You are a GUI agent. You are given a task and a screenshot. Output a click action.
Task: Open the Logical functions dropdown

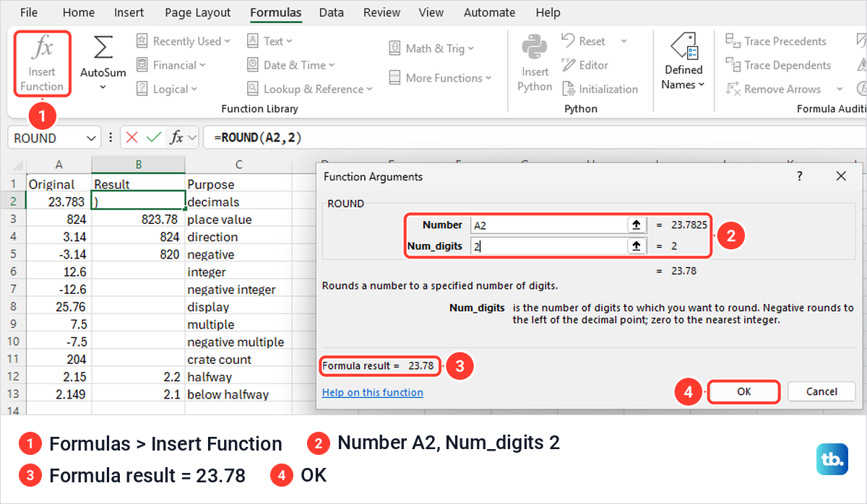167,89
